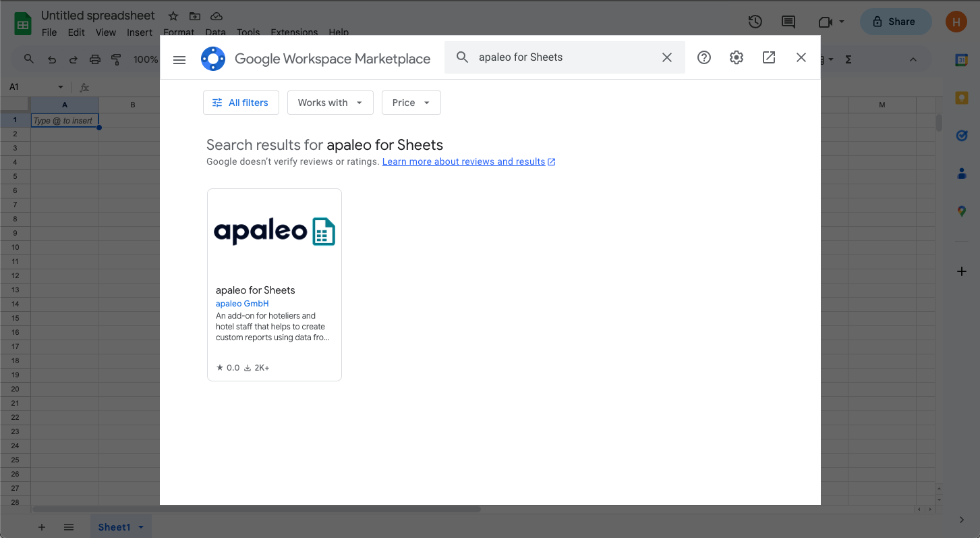Open Google Keep side panel

(962, 98)
